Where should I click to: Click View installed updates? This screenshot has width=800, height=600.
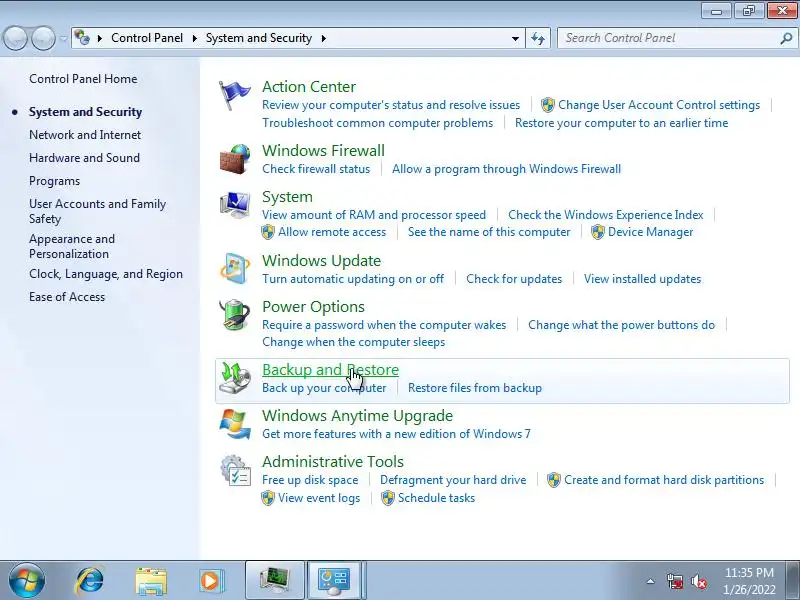(x=642, y=279)
